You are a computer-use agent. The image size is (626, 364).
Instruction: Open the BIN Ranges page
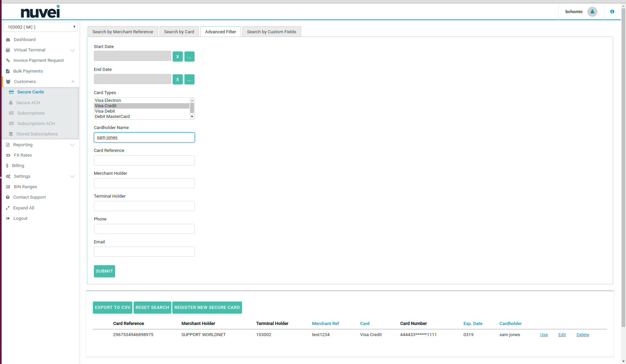tap(25, 187)
